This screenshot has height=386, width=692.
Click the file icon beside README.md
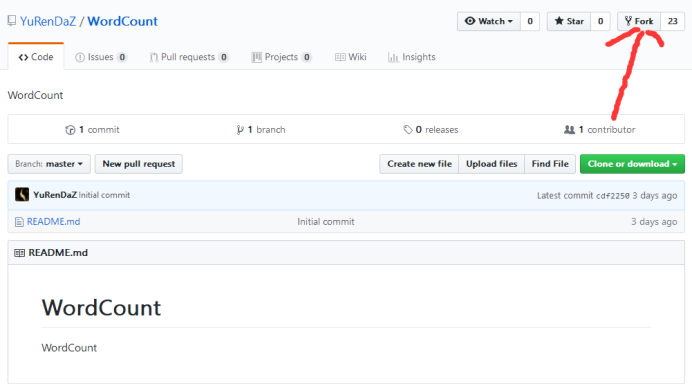(x=19, y=221)
